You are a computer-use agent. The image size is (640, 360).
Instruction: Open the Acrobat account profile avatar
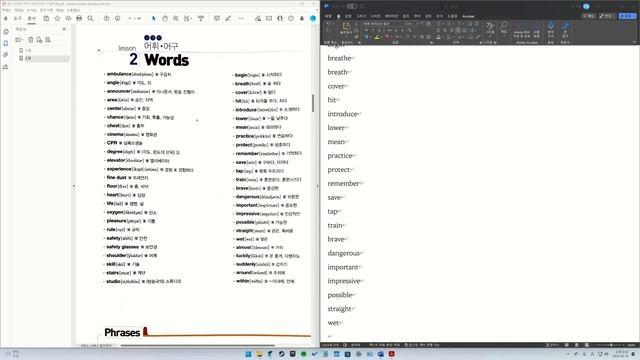pyautogui.click(x=313, y=18)
